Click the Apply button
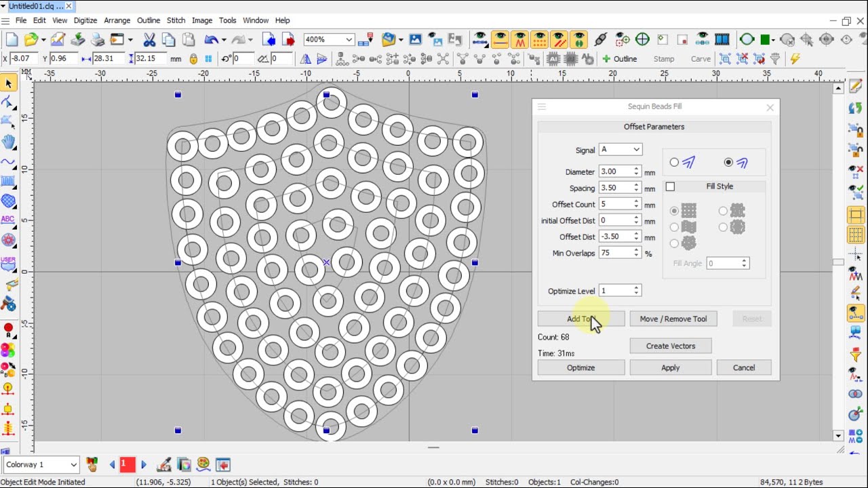868x488 pixels. click(671, 367)
